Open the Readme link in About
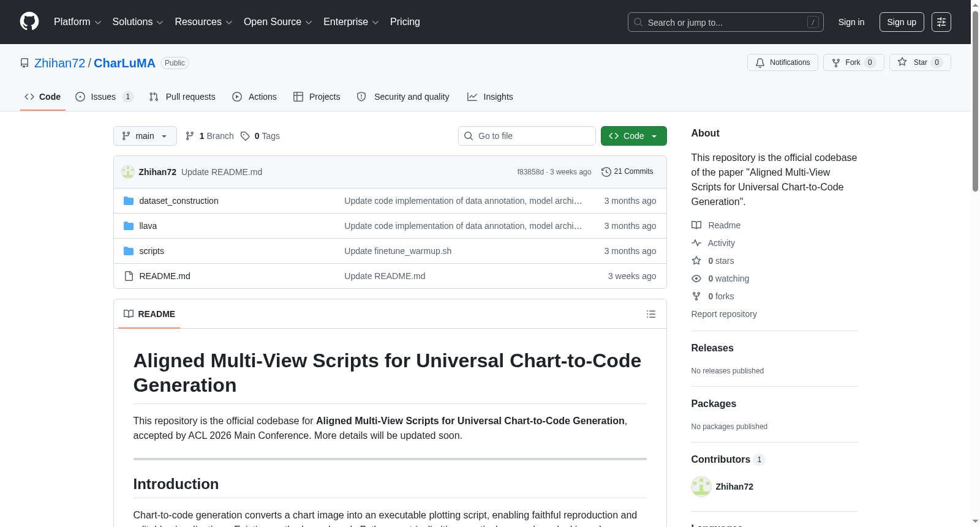 pos(716,225)
